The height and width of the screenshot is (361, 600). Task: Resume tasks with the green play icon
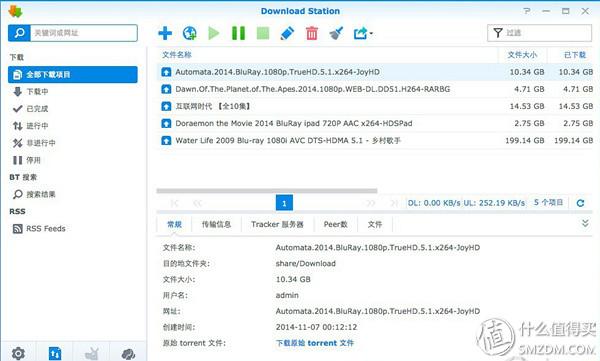214,33
